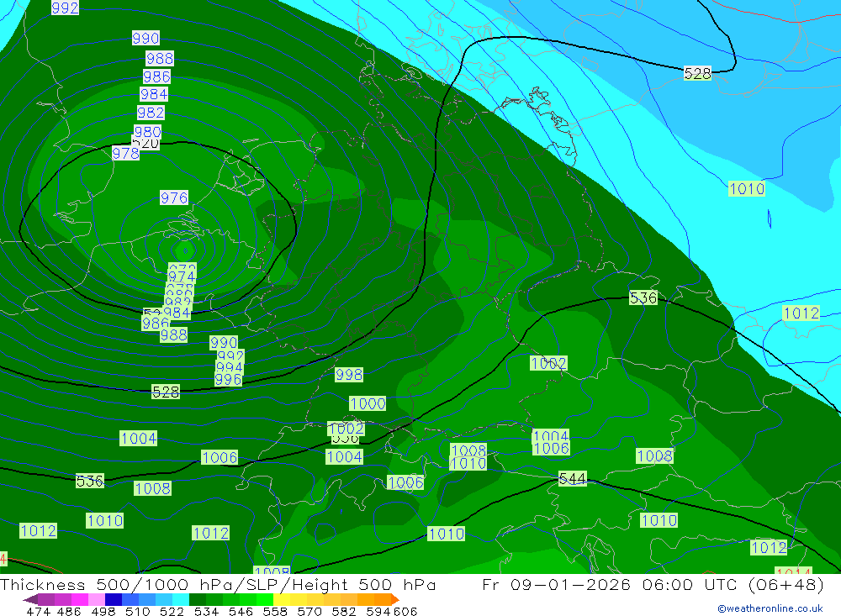Click the orange arrow end of legend
Screen dimensions: 841x616
(x=394, y=599)
